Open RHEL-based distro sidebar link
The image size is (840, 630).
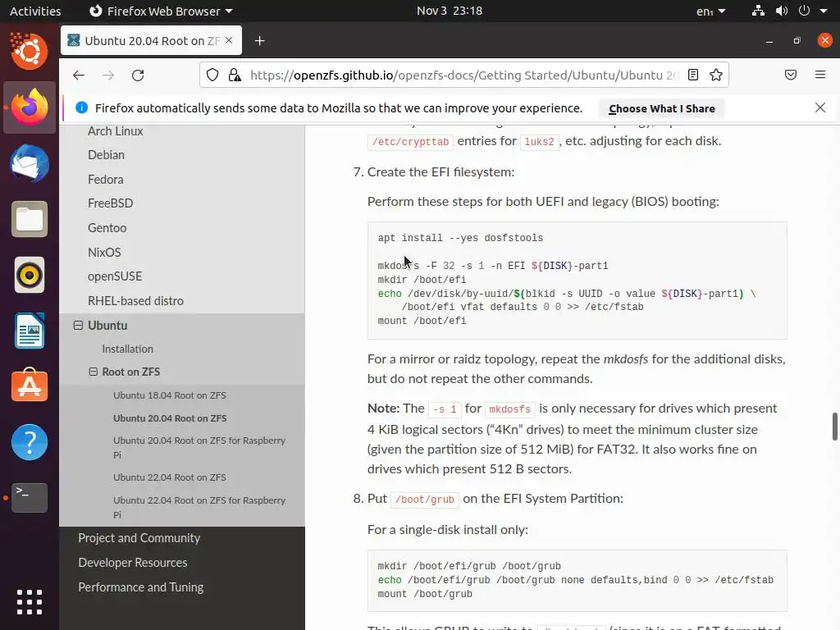pos(135,300)
